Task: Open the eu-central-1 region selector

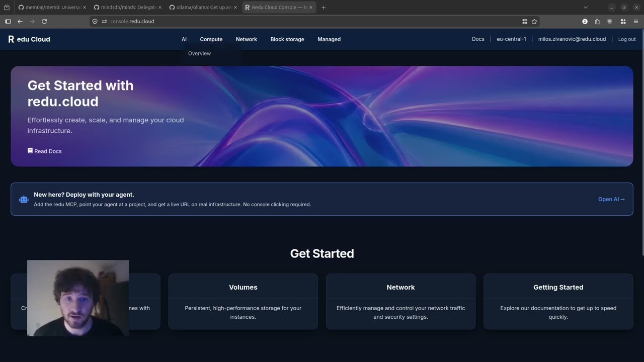Action: 511,39
